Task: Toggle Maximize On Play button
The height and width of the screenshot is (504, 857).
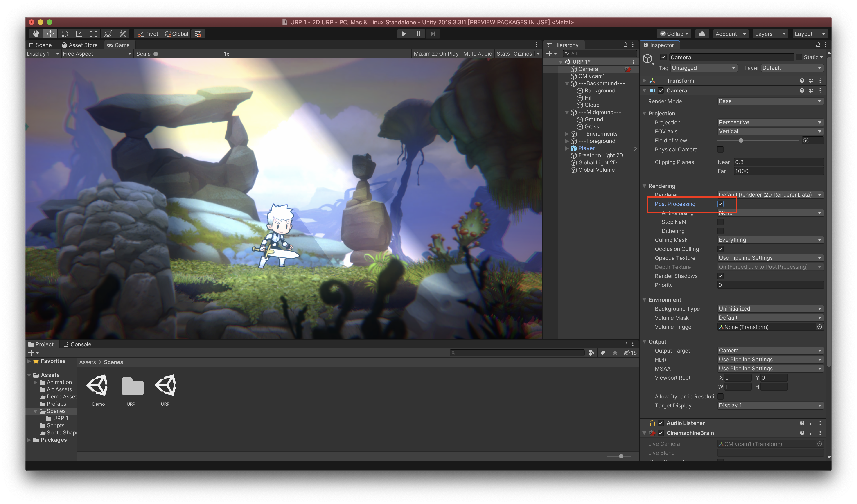Action: click(436, 54)
